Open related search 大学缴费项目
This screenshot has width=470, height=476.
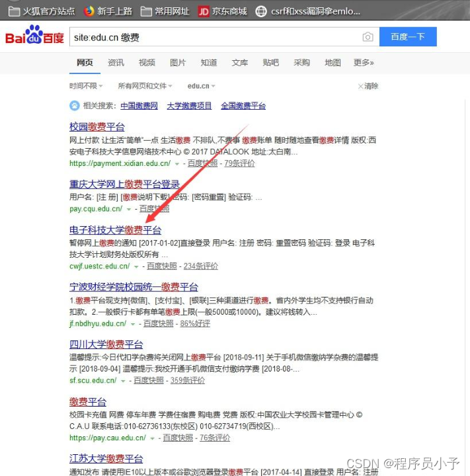pos(189,106)
